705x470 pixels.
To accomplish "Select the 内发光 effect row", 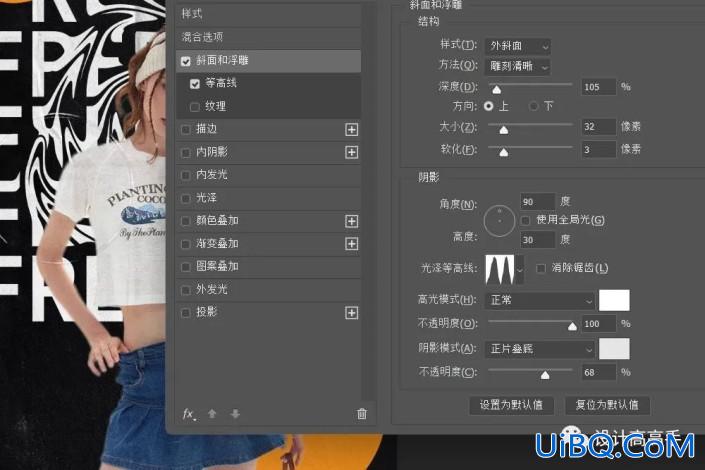I will point(269,175).
